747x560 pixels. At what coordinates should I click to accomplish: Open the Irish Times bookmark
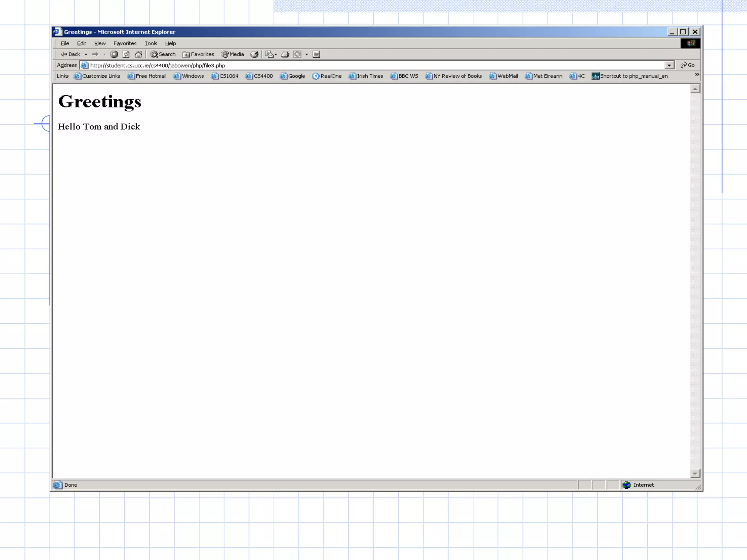click(366, 76)
